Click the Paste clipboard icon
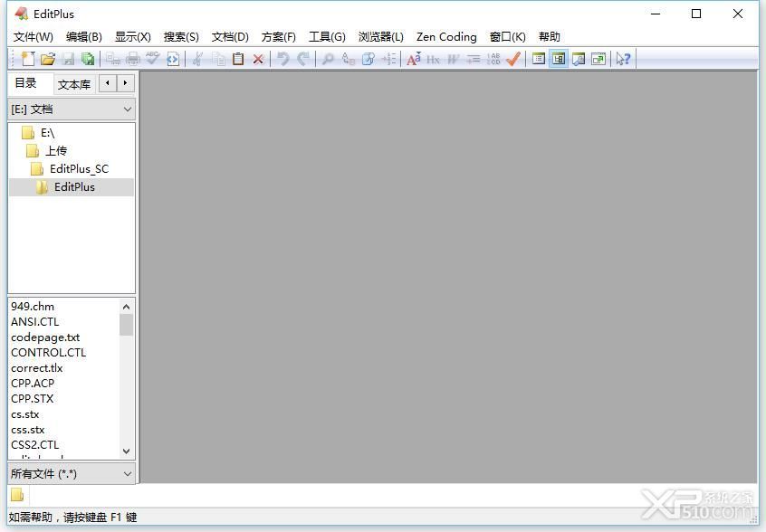Image resolution: width=766 pixels, height=532 pixels. [238, 59]
